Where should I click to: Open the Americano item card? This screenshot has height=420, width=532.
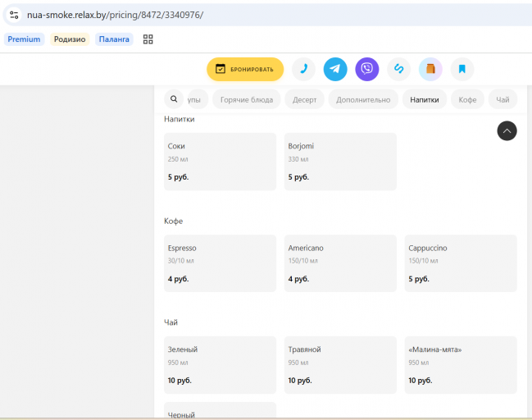pos(340,263)
